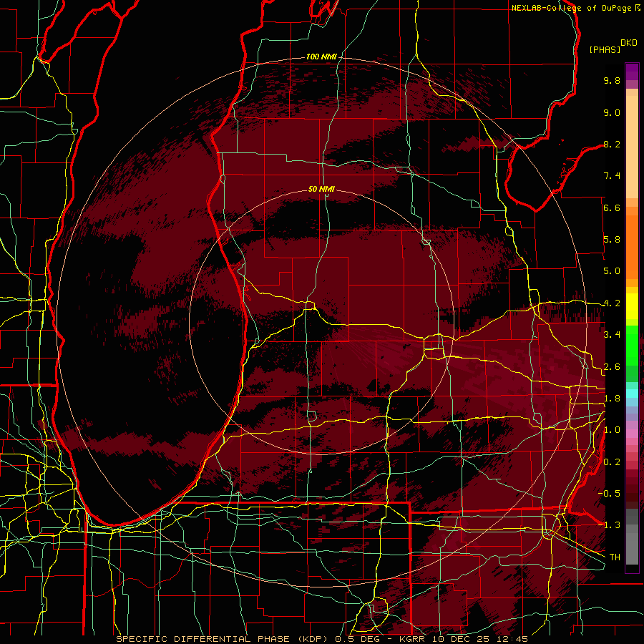Click the Specific Differential Phase title caption
Viewport: 644px width, 644px height.
321,639
